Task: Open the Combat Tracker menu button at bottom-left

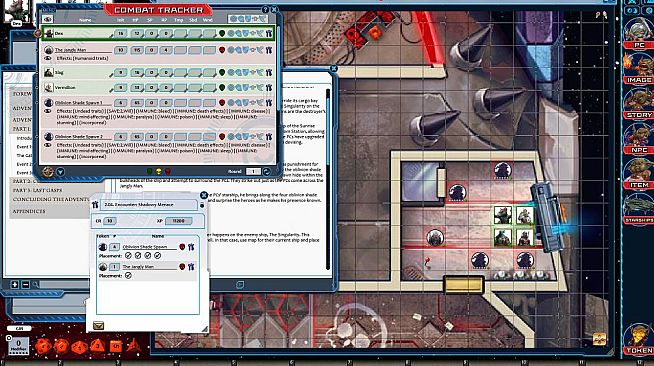Action: coord(48,172)
